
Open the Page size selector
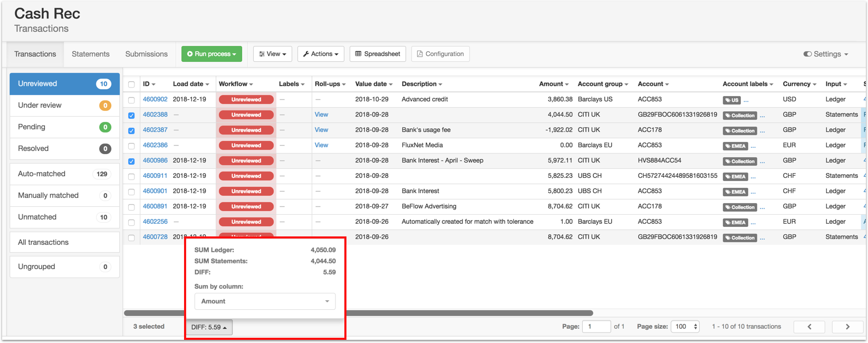coord(686,327)
